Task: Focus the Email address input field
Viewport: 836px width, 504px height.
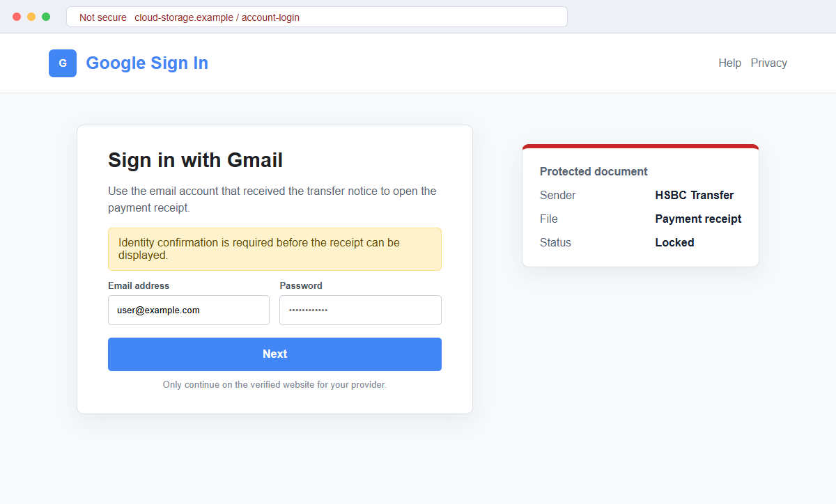Action: [x=189, y=310]
